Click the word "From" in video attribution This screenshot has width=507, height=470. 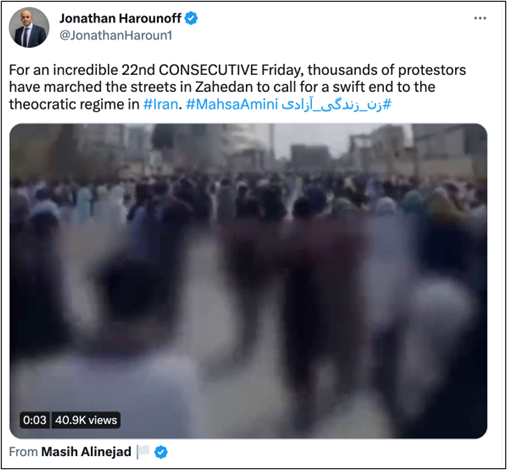23,452
